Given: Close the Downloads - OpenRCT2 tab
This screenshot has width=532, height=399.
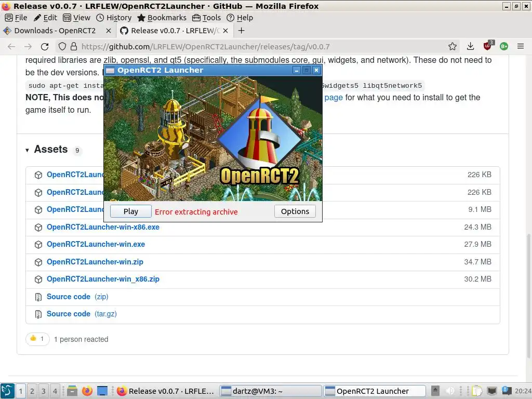Looking at the screenshot, I should [109, 31].
